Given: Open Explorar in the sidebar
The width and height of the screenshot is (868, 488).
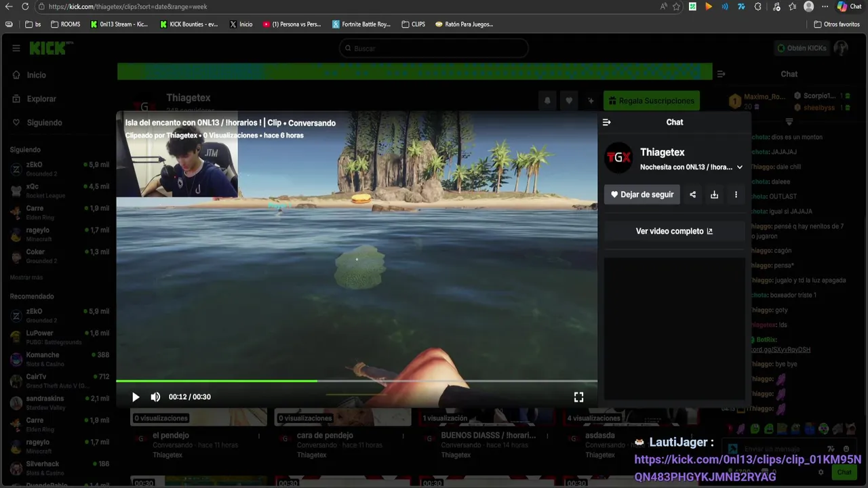Looking at the screenshot, I should coord(35,99).
